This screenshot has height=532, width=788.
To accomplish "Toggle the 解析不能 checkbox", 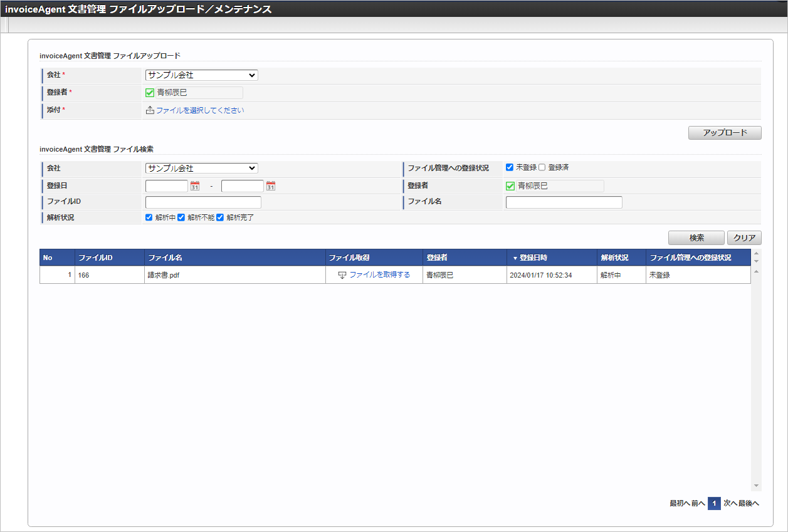I will (x=181, y=217).
